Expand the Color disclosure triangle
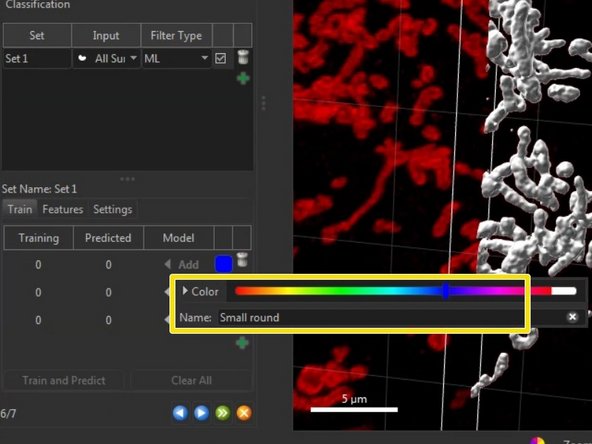The width and height of the screenshot is (592, 444). (x=185, y=291)
